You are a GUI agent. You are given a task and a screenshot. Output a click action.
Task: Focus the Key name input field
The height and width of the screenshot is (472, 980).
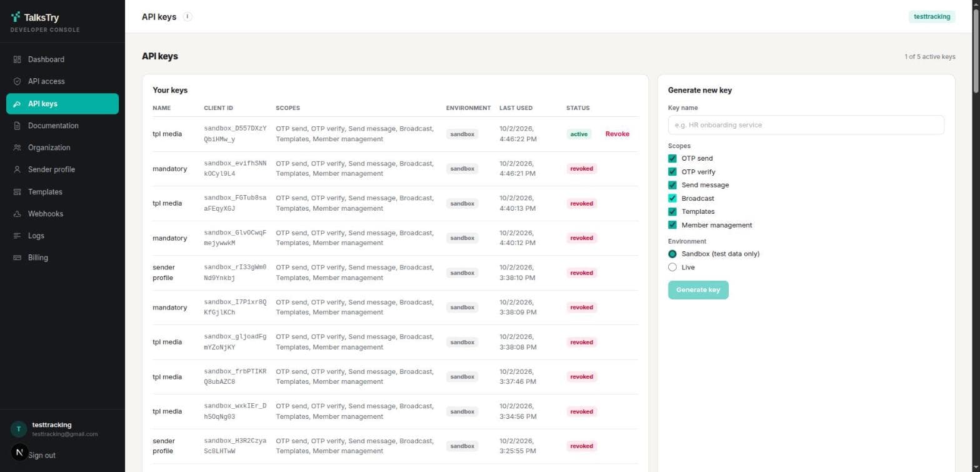[806, 125]
